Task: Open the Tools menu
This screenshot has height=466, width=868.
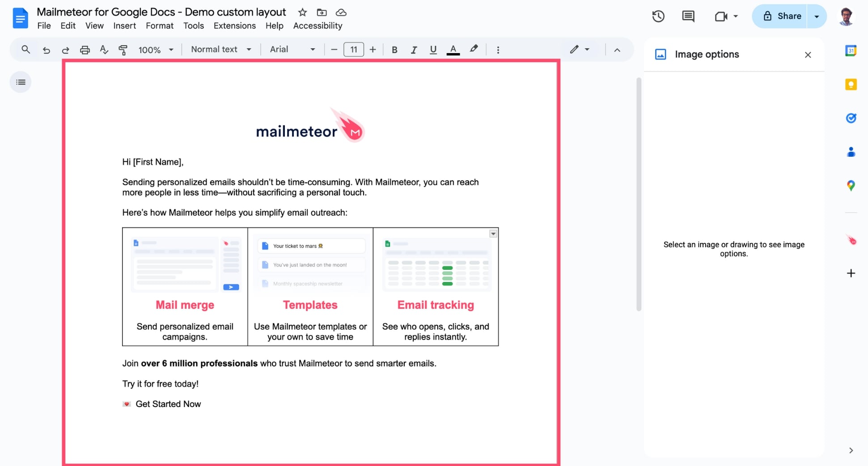Action: click(193, 26)
